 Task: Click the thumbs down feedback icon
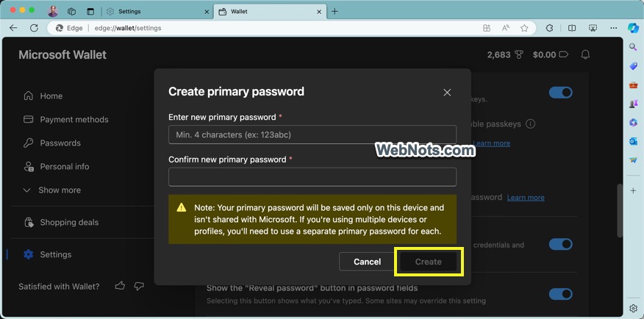pos(139,286)
